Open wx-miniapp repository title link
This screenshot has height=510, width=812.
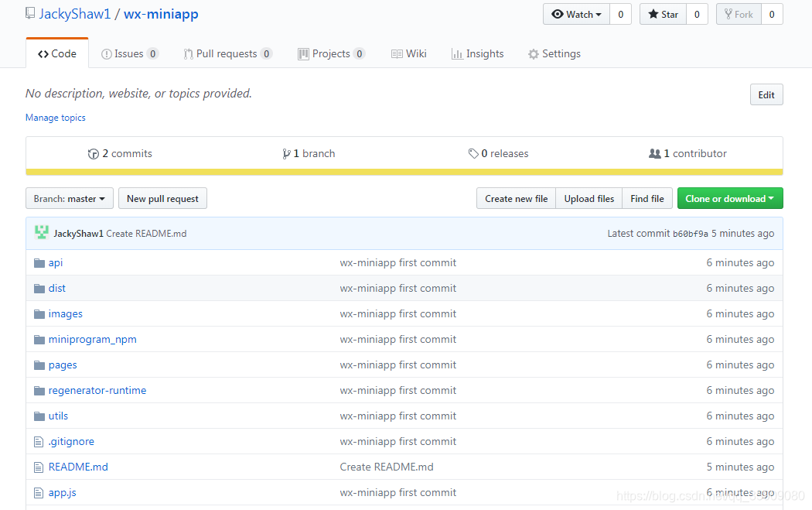coord(161,14)
